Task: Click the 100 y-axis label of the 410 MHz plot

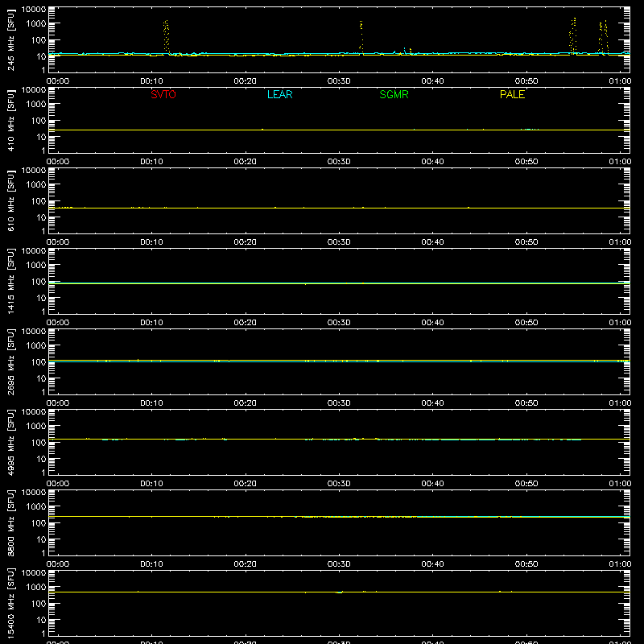Action: point(39,121)
